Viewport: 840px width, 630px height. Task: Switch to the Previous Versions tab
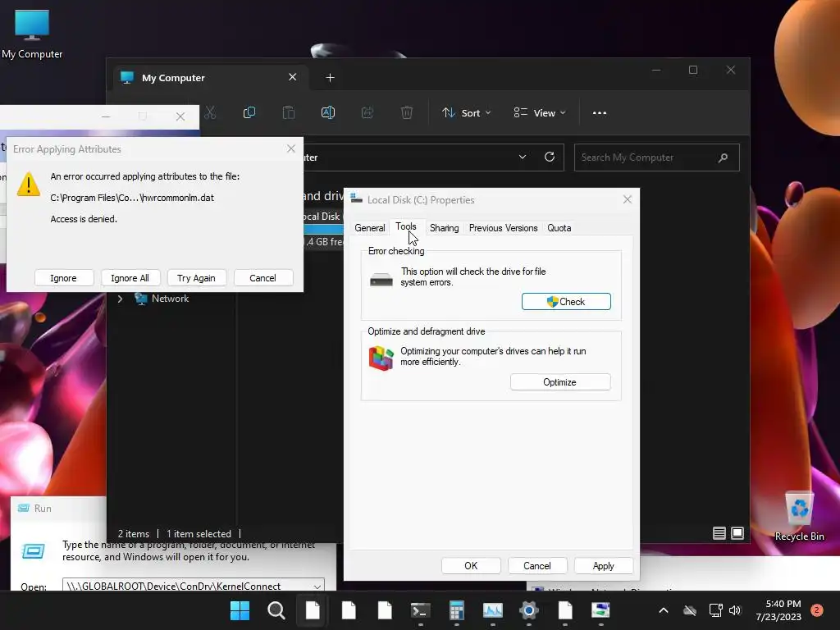[503, 228]
